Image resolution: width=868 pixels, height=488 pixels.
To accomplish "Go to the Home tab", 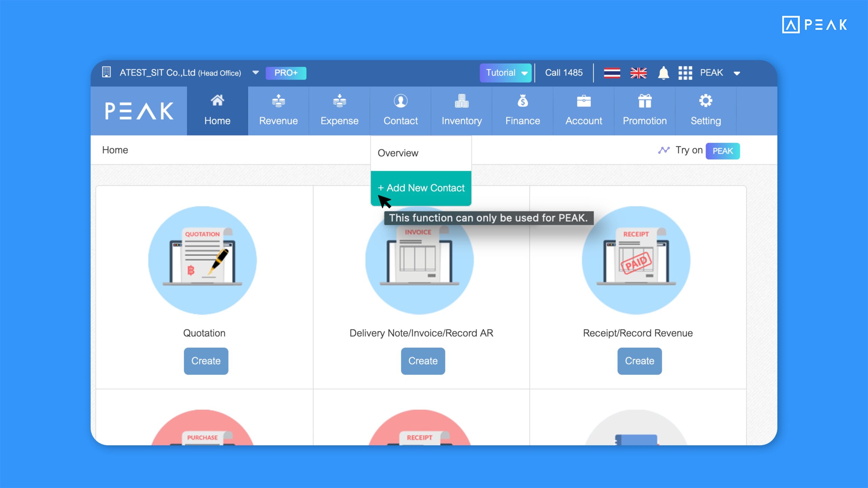I will (x=217, y=110).
